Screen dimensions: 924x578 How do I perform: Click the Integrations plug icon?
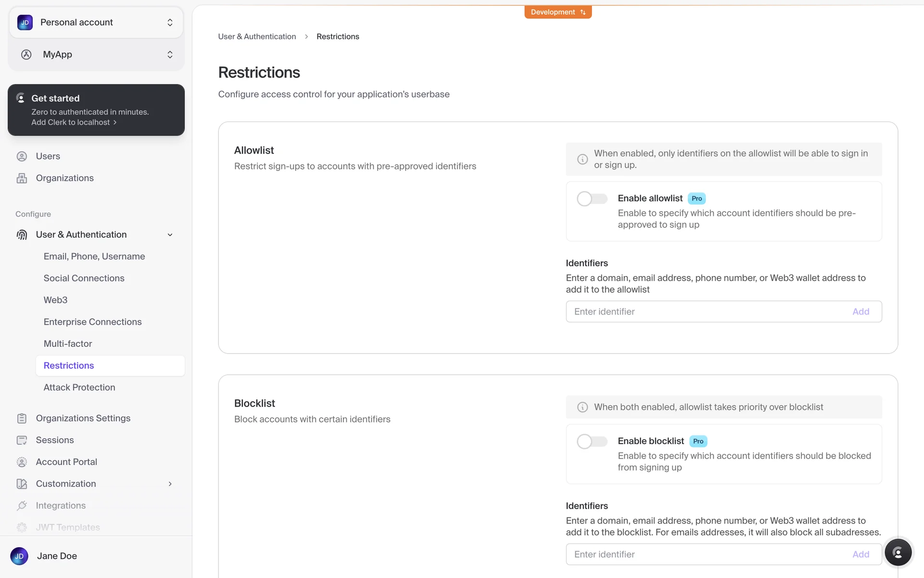[22, 505]
